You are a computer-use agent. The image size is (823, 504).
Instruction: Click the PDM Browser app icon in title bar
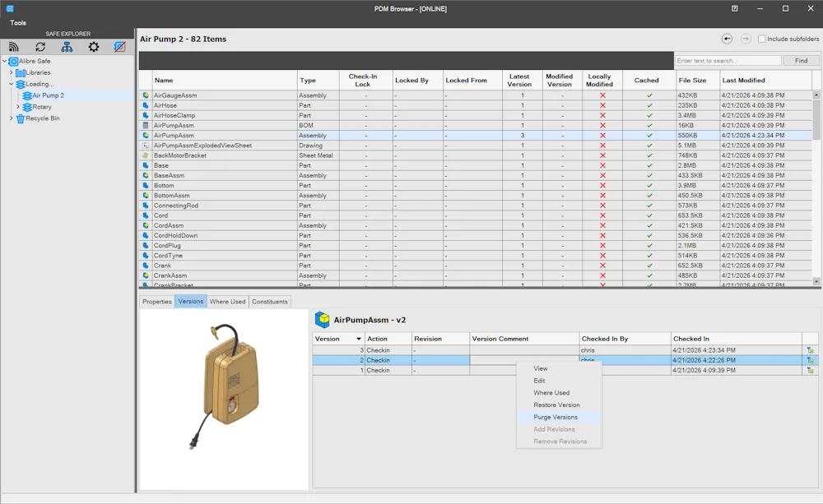[9, 8]
